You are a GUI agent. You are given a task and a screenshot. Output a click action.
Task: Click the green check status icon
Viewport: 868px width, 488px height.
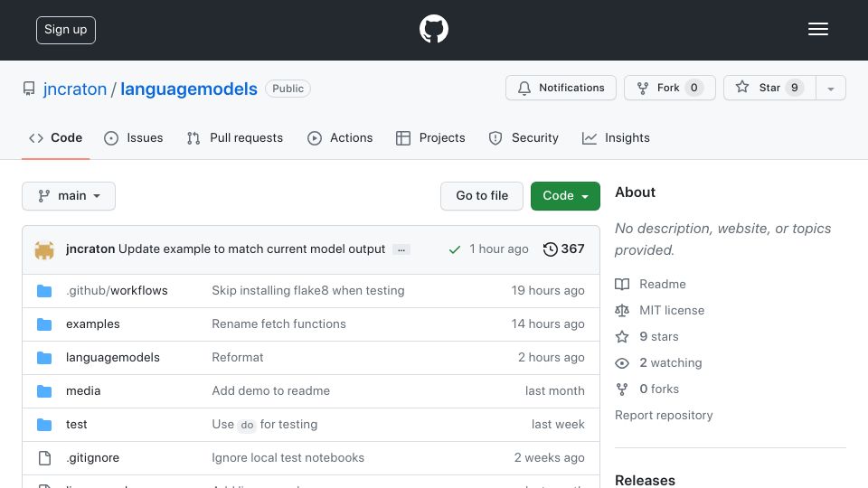click(x=455, y=249)
